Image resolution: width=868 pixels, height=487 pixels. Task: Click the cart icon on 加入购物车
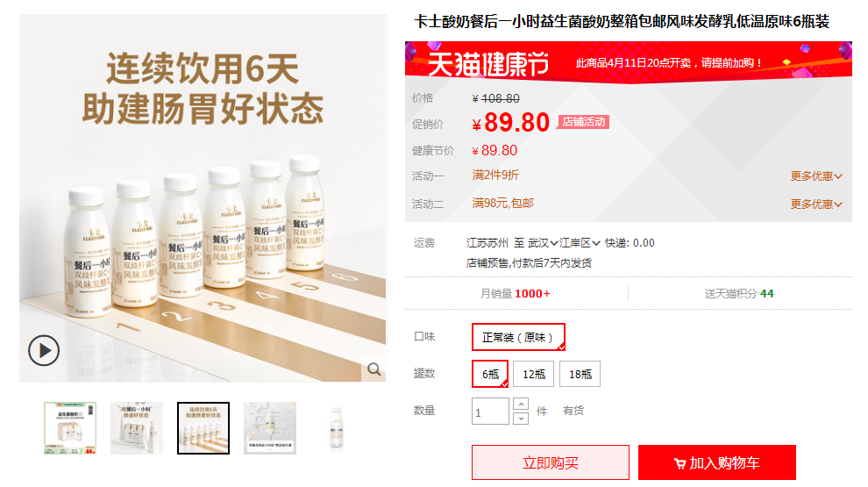coord(679,463)
